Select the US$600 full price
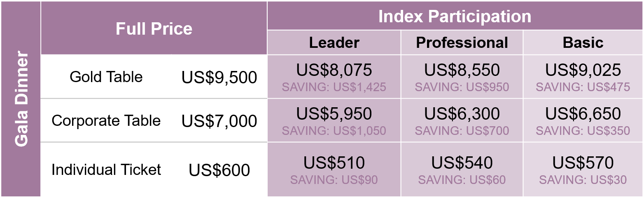This screenshot has width=644, height=198. point(219,170)
